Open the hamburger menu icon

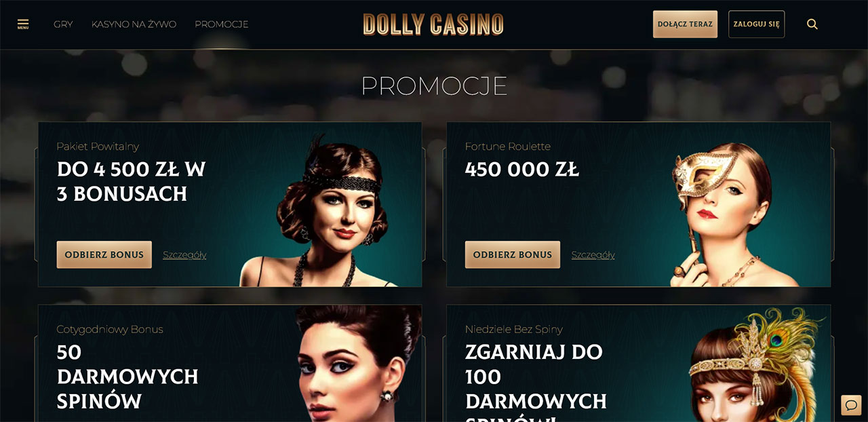23,24
